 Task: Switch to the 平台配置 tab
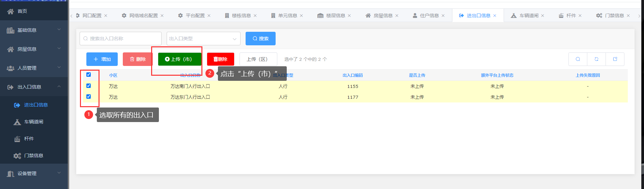195,16
